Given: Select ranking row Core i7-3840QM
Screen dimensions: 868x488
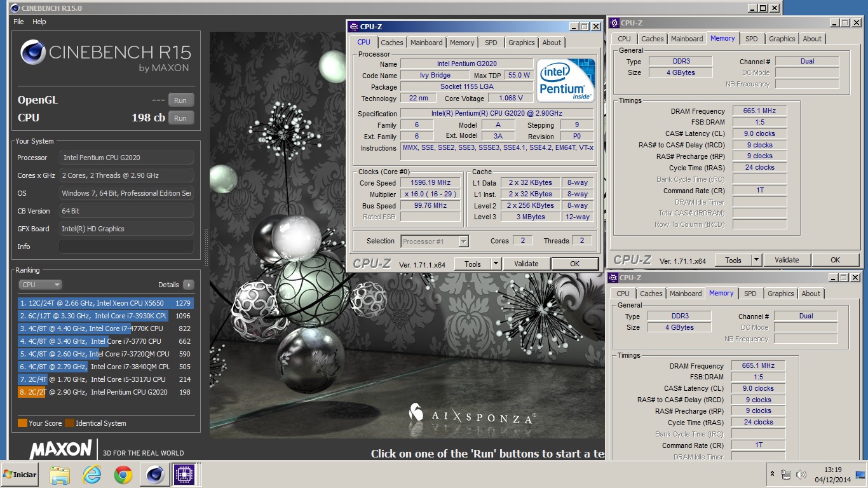Looking at the screenshot, I should coord(105,367).
